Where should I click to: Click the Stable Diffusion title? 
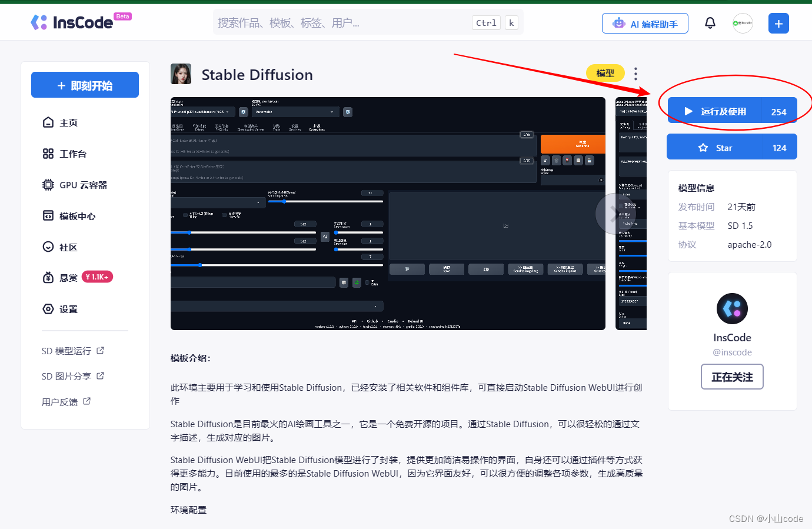[257, 75]
